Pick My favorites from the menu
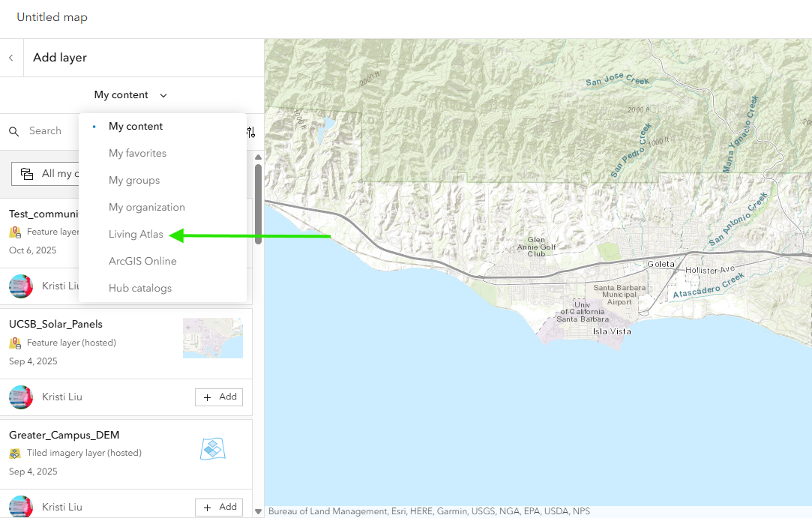812x518 pixels. [137, 154]
